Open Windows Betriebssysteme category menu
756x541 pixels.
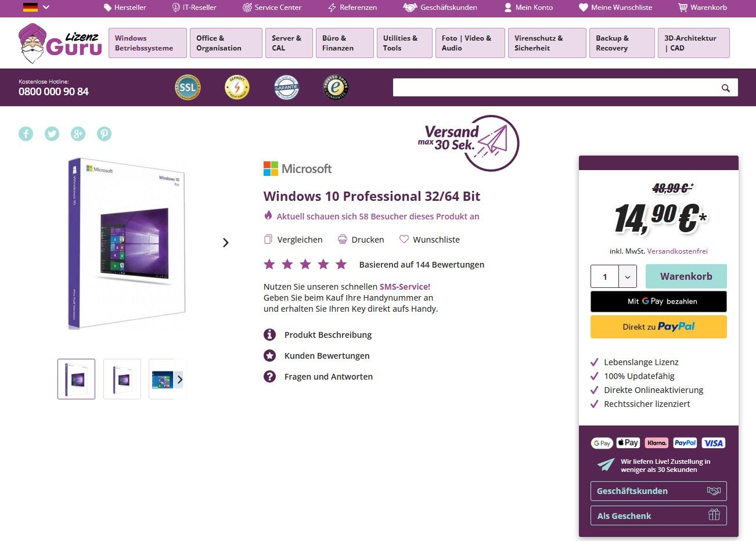tap(147, 43)
